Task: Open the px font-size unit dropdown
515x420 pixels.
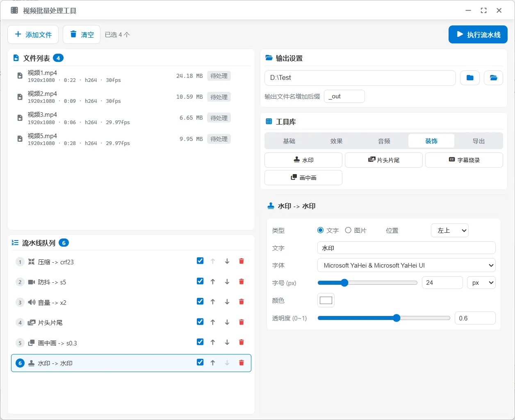Action: [481, 283]
